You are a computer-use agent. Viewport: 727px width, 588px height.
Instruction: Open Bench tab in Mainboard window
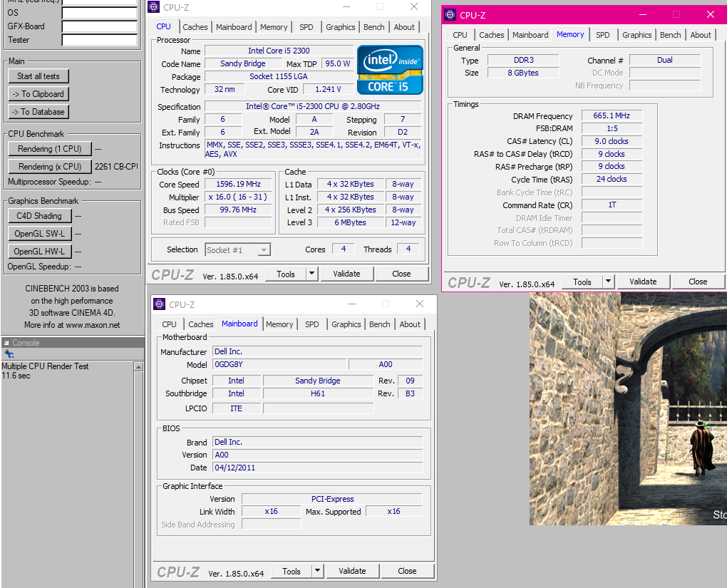tap(380, 324)
